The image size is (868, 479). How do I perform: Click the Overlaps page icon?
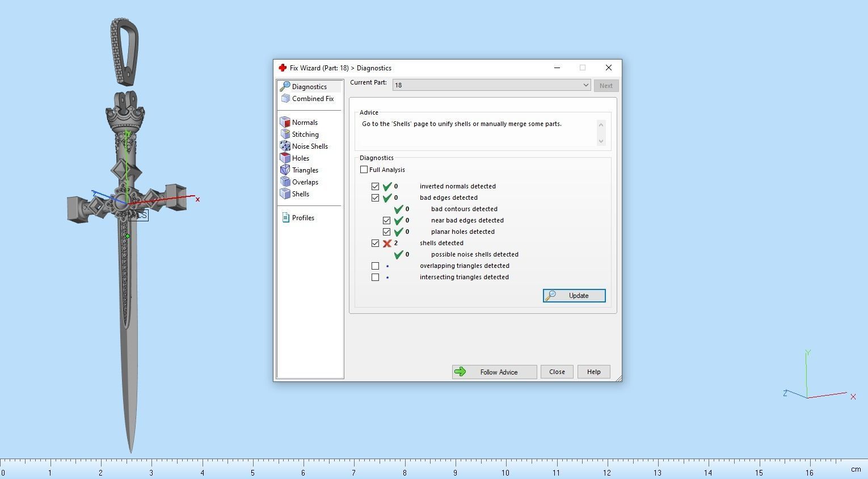[x=285, y=182]
